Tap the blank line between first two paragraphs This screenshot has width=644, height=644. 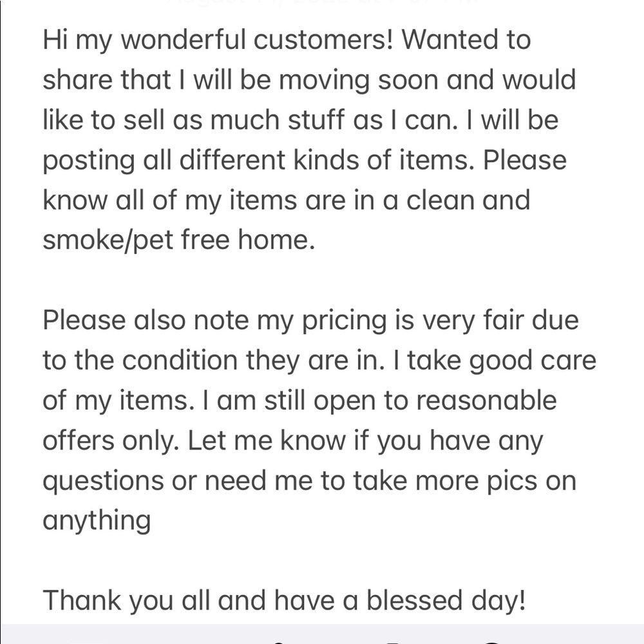(x=322, y=280)
